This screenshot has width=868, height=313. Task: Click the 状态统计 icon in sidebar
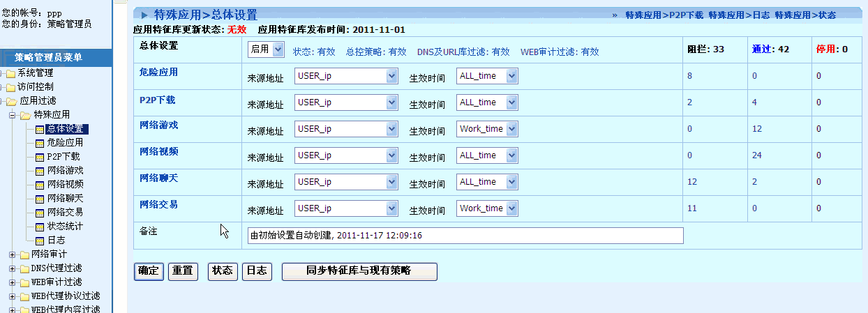pos(40,227)
